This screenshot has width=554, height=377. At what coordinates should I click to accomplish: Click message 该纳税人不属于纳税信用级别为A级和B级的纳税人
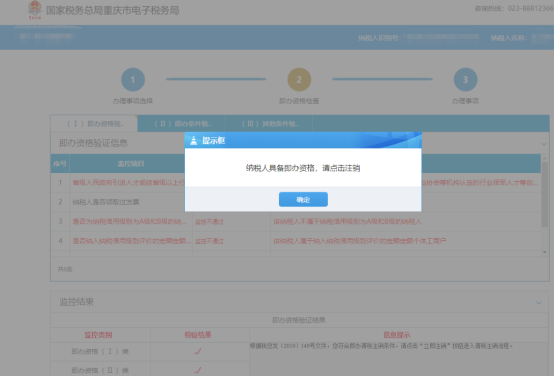coord(347,222)
